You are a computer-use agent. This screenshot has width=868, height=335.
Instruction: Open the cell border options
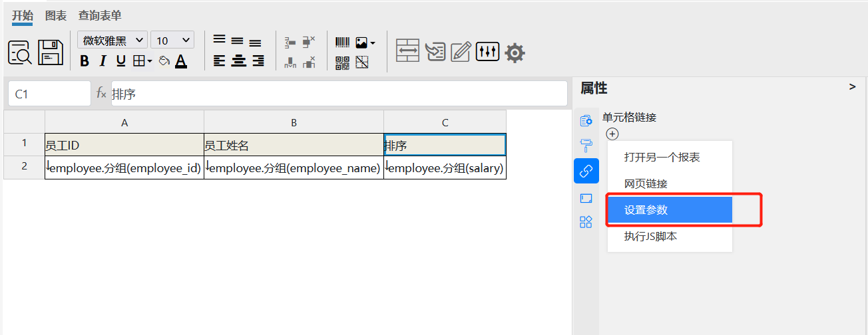[x=142, y=61]
